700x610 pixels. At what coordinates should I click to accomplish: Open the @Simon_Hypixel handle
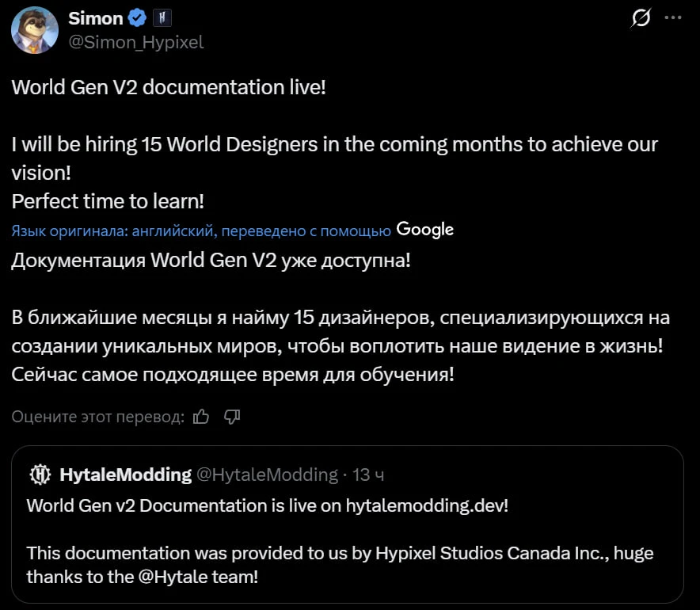coord(136,42)
